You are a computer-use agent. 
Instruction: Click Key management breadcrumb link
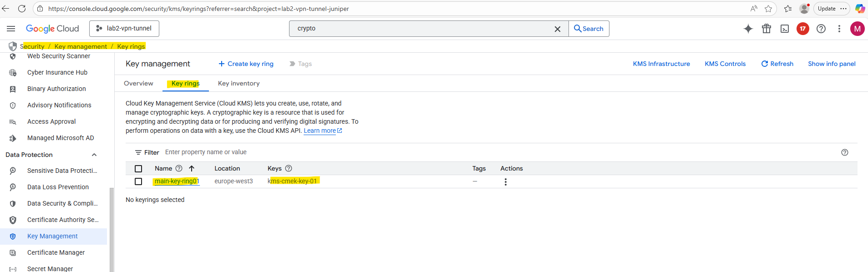[81, 46]
